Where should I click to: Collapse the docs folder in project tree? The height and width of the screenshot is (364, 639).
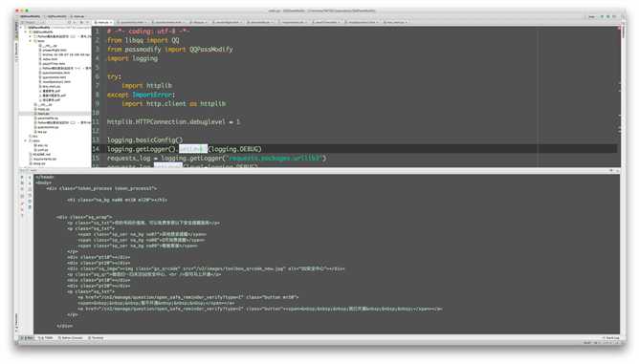click(x=26, y=140)
